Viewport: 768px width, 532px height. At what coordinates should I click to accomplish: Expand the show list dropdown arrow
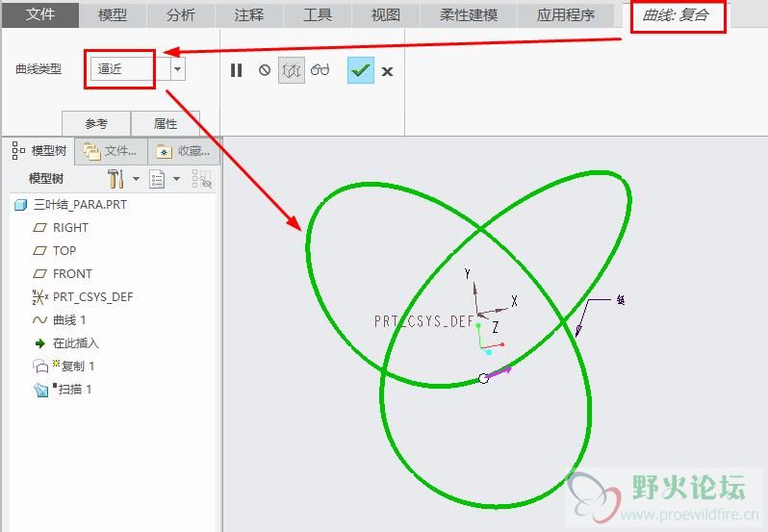177,179
